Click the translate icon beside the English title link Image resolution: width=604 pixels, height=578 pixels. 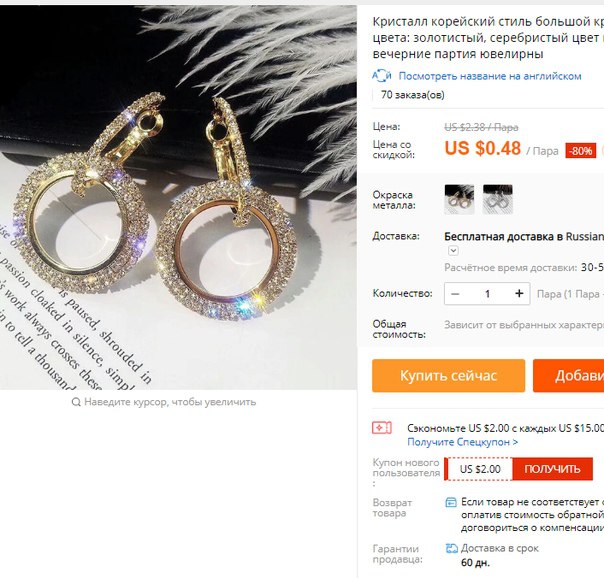[381, 75]
